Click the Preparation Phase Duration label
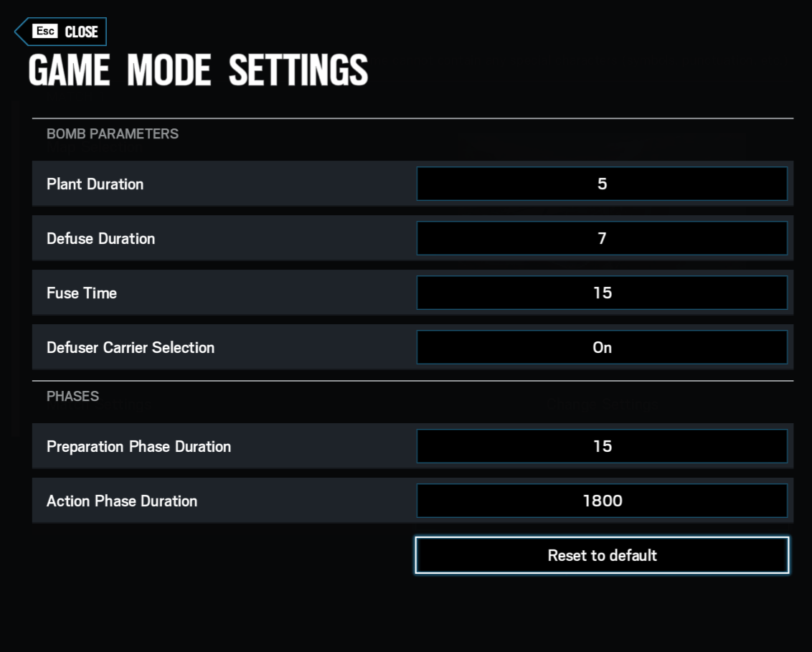The height and width of the screenshot is (652, 812). (139, 447)
